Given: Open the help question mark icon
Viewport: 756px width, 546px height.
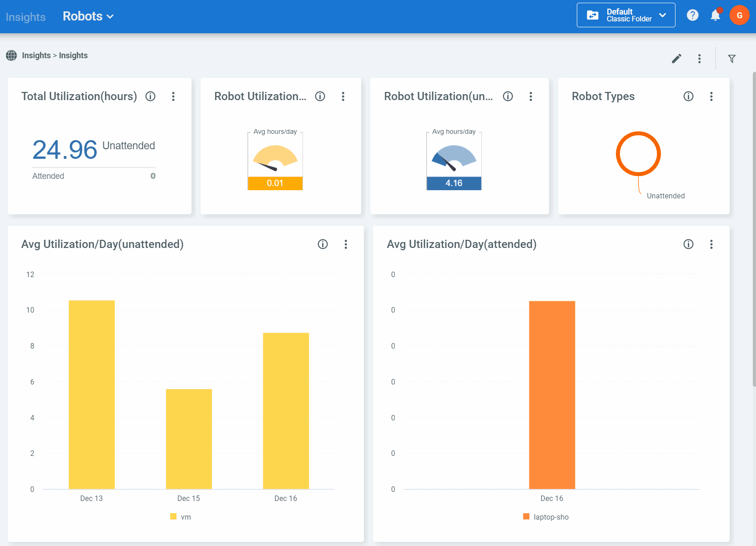Looking at the screenshot, I should pyautogui.click(x=692, y=15).
